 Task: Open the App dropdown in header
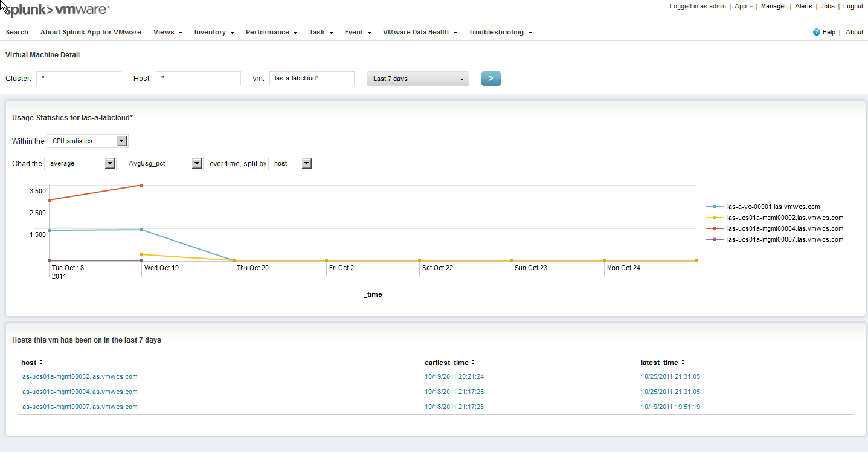tap(744, 6)
